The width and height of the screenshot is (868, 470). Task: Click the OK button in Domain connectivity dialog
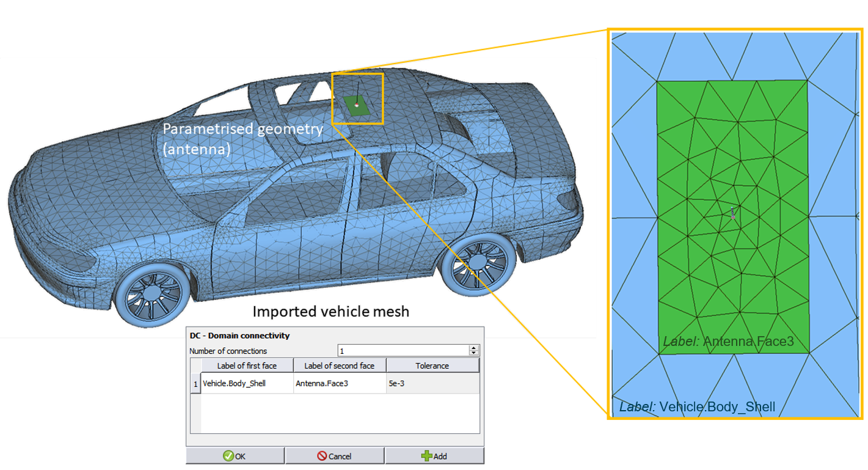coord(235,456)
